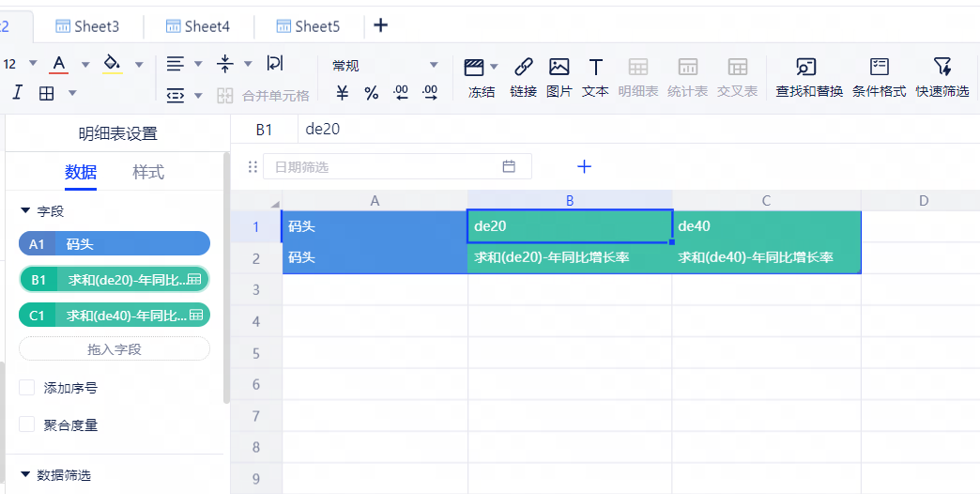Open the 常规 number format dropdown
The height and width of the screenshot is (494, 980).
385,65
